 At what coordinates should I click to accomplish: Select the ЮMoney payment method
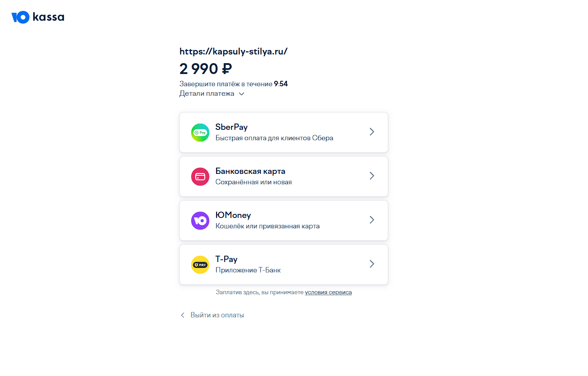283,220
